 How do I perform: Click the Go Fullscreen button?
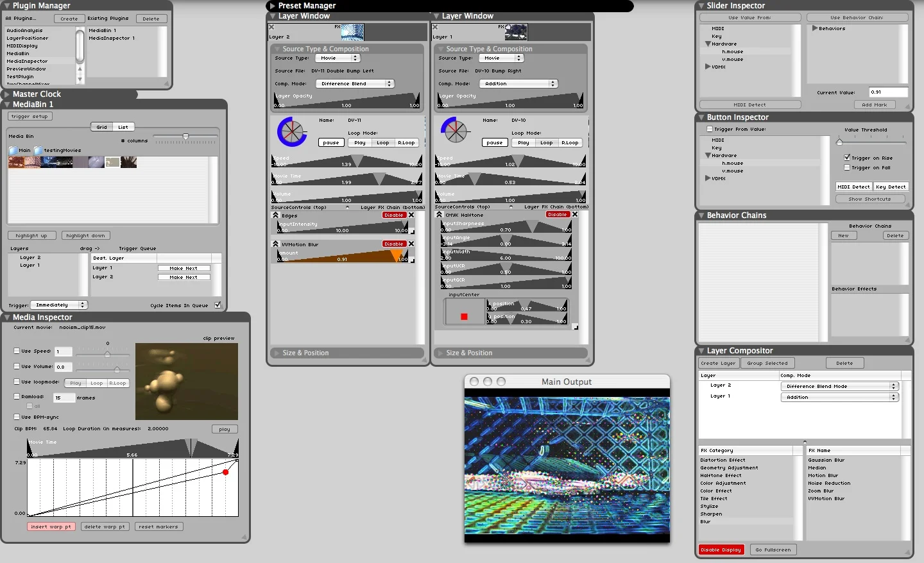pos(773,550)
